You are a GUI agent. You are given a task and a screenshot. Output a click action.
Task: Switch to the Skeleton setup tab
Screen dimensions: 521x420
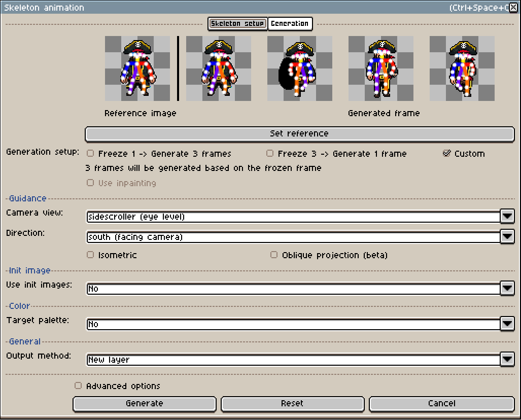click(237, 23)
